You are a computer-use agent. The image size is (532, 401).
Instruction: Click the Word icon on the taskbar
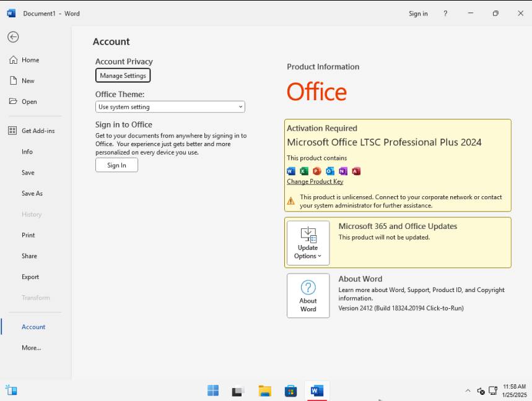[x=317, y=390]
